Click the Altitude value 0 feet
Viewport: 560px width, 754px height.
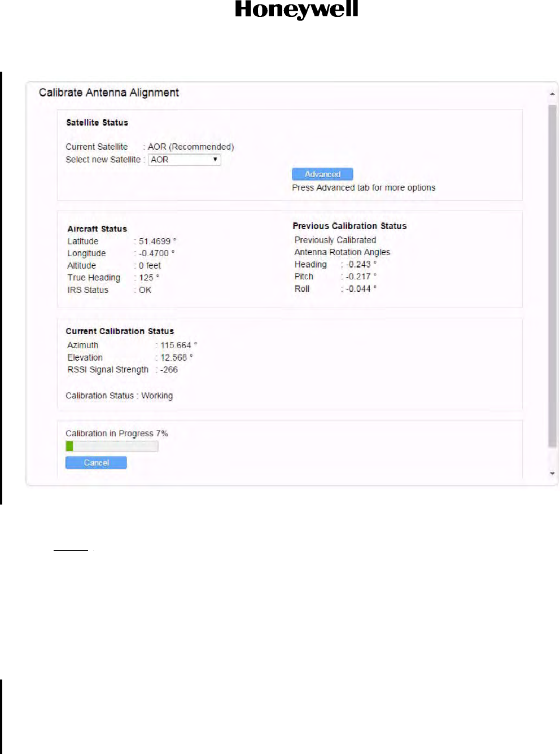click(150, 266)
